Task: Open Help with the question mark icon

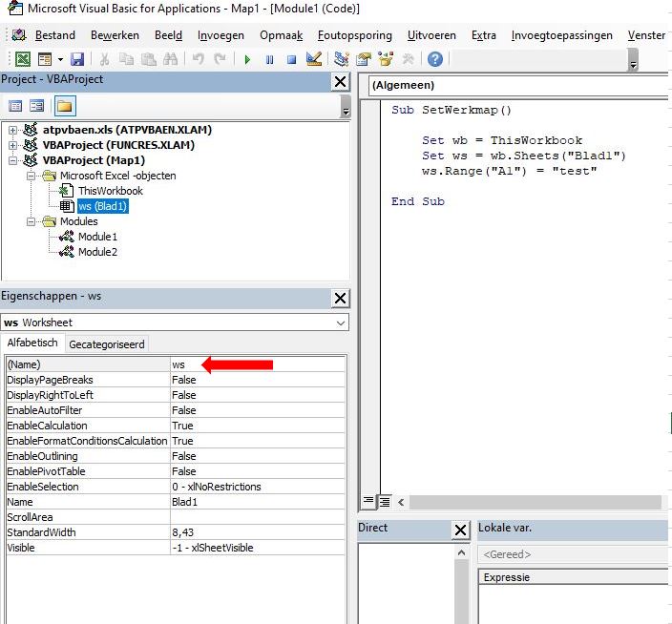Action: (435, 60)
